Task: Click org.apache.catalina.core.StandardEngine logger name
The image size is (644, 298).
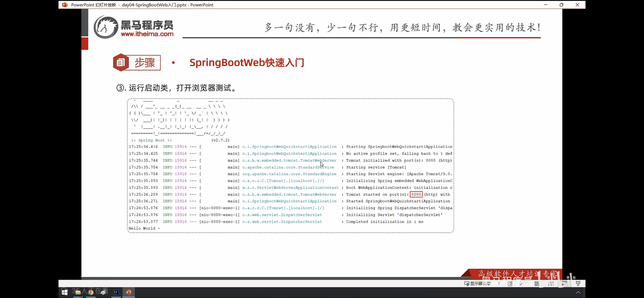Action: 289,174
